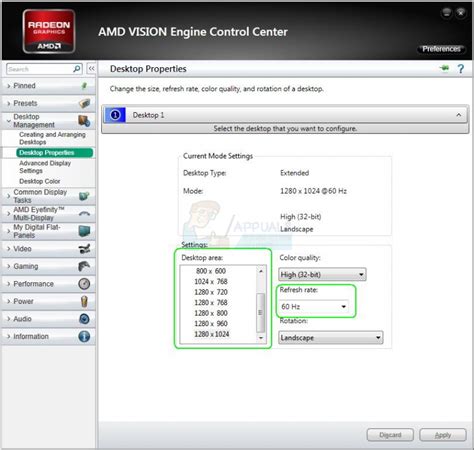This screenshot has width=474, height=450.
Task: Click the AMD Eyefinity Multi-Display icon
Action: click(x=84, y=213)
